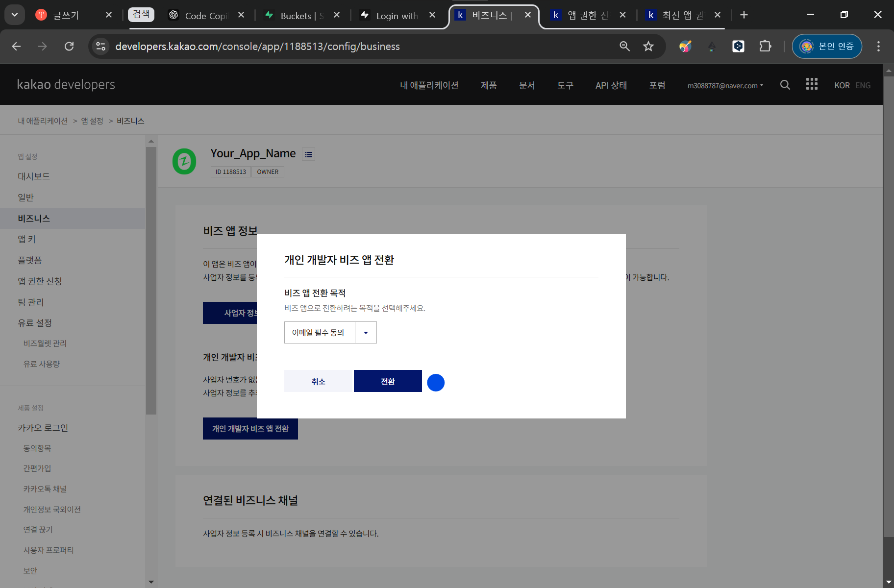Expand the m3088787@naver.com account dropdown
This screenshot has width=894, height=588.
click(x=725, y=85)
